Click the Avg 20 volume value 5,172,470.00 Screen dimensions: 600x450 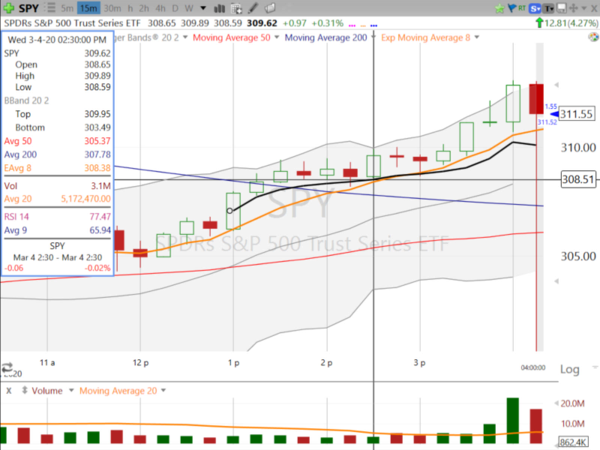86,199
